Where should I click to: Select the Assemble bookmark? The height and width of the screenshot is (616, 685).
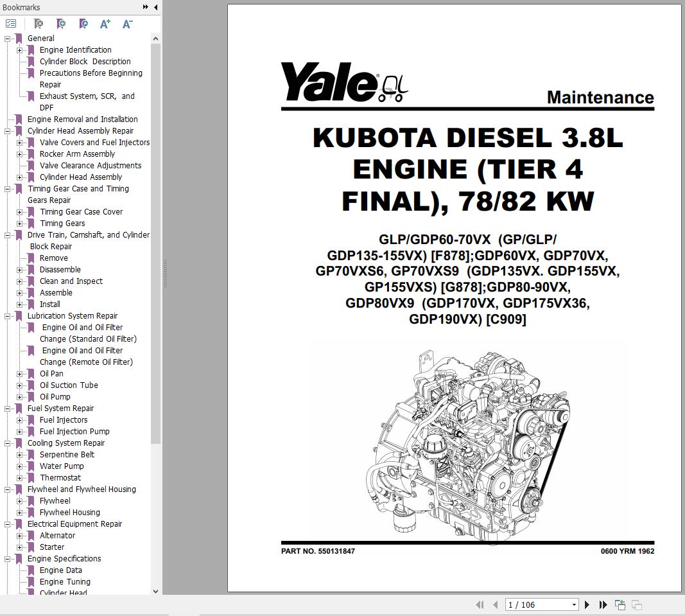coord(56,293)
